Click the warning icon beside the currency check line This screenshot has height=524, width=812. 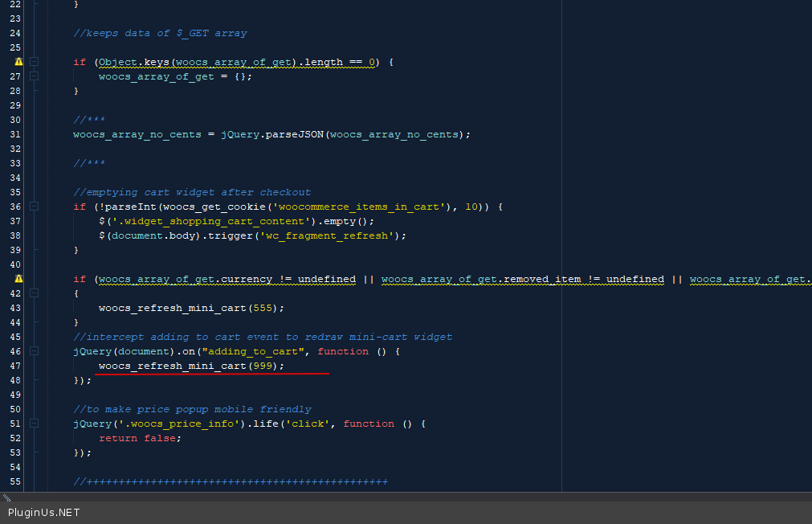click(x=18, y=279)
